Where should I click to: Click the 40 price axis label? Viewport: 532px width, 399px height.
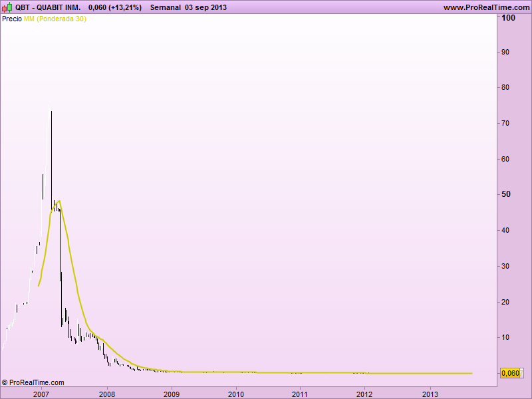coord(505,230)
